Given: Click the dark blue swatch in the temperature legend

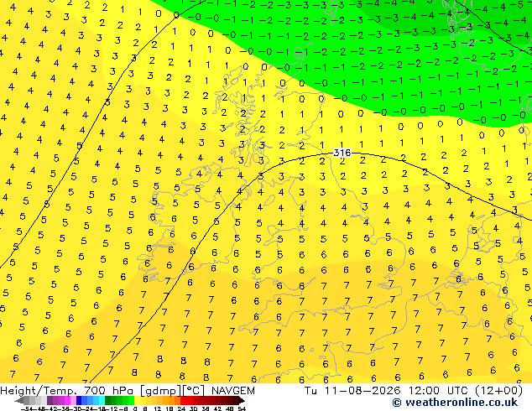Looking at the screenshot, I should pyautogui.click(x=79, y=401).
